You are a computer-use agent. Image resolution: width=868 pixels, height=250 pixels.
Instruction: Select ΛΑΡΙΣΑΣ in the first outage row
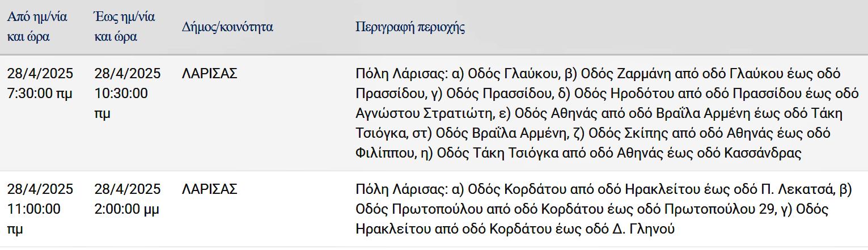tap(209, 74)
